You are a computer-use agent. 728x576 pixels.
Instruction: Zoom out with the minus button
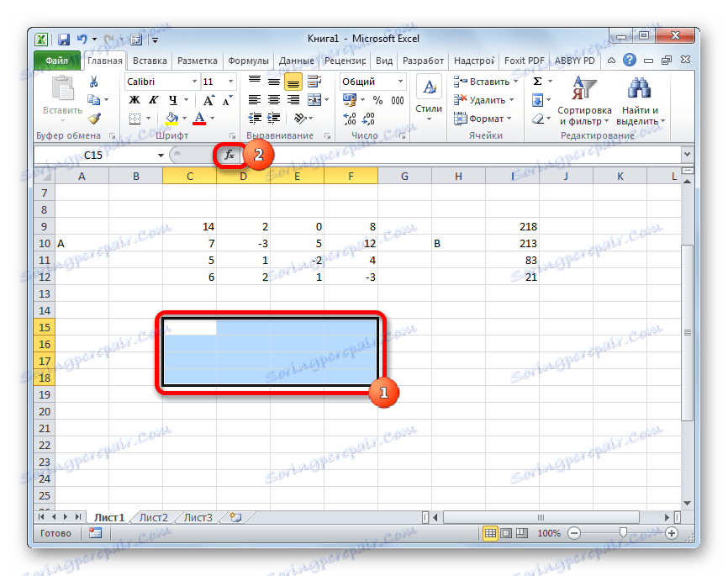pyautogui.click(x=574, y=533)
